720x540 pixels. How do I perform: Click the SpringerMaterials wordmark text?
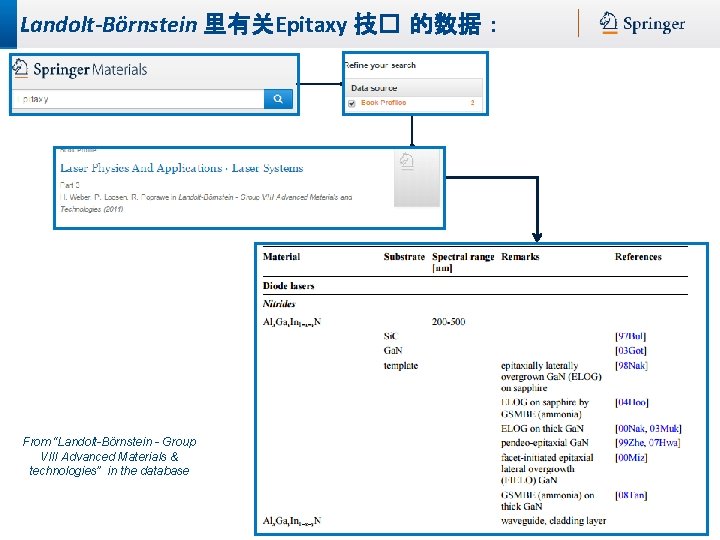pos(90,69)
